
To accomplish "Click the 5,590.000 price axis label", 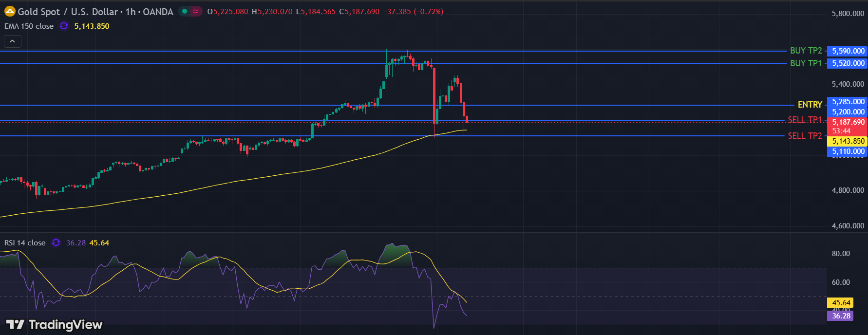I will pyautogui.click(x=848, y=51).
